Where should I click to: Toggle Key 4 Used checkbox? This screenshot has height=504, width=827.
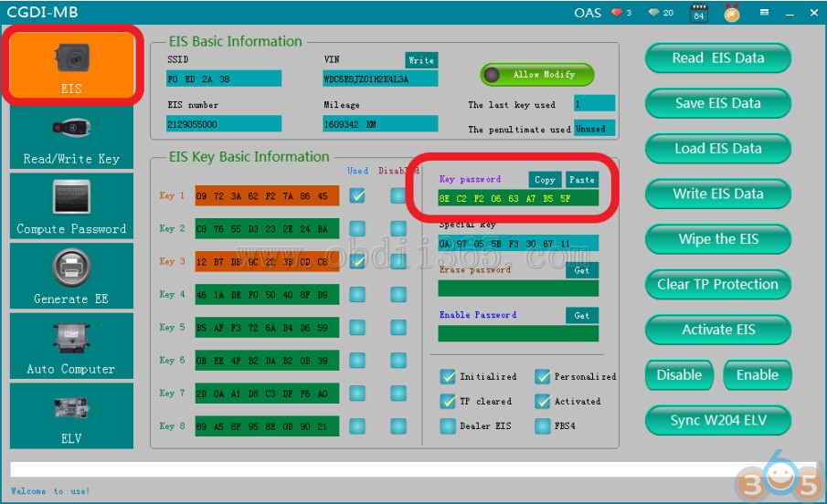(357, 294)
